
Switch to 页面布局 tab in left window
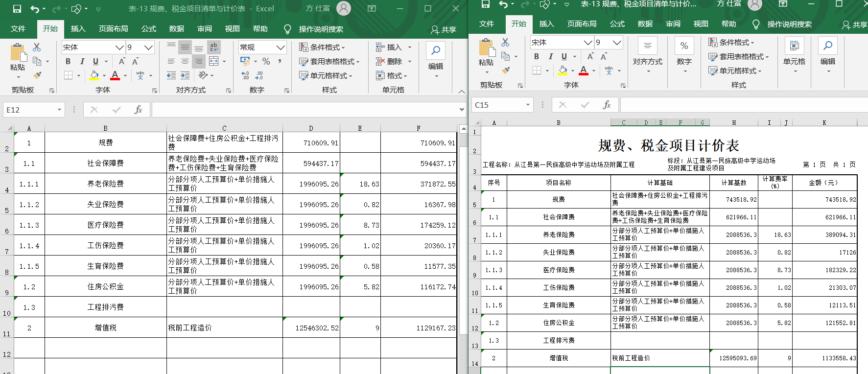[113, 29]
